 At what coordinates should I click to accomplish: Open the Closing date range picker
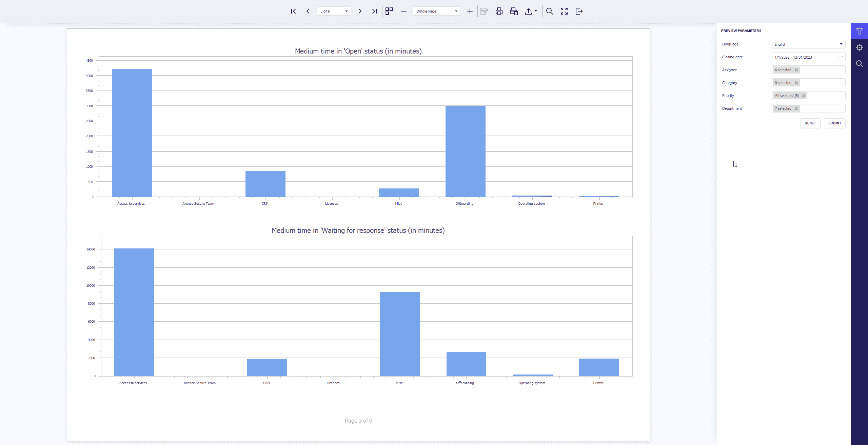tap(841, 57)
